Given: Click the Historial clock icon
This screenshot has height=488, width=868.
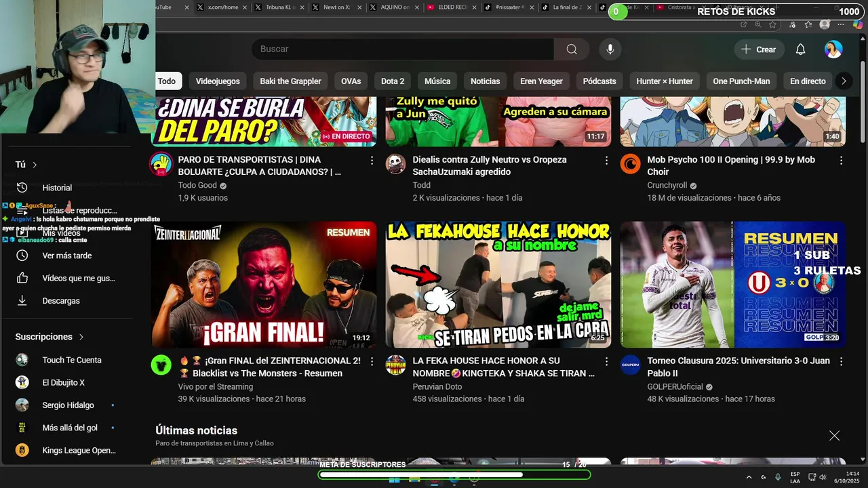Looking at the screenshot, I should click(22, 188).
